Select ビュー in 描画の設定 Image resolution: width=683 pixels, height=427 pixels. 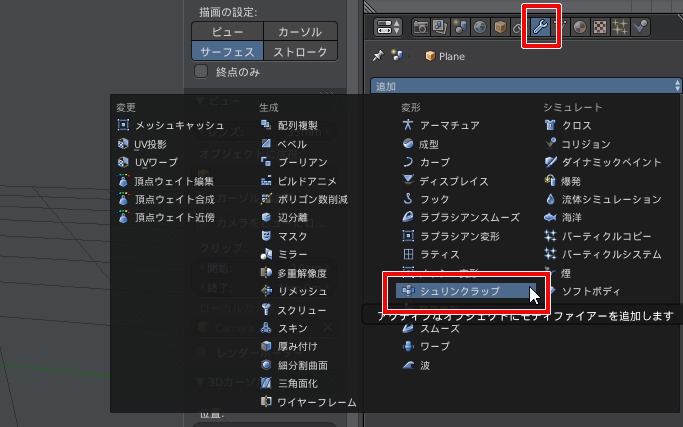click(x=227, y=32)
